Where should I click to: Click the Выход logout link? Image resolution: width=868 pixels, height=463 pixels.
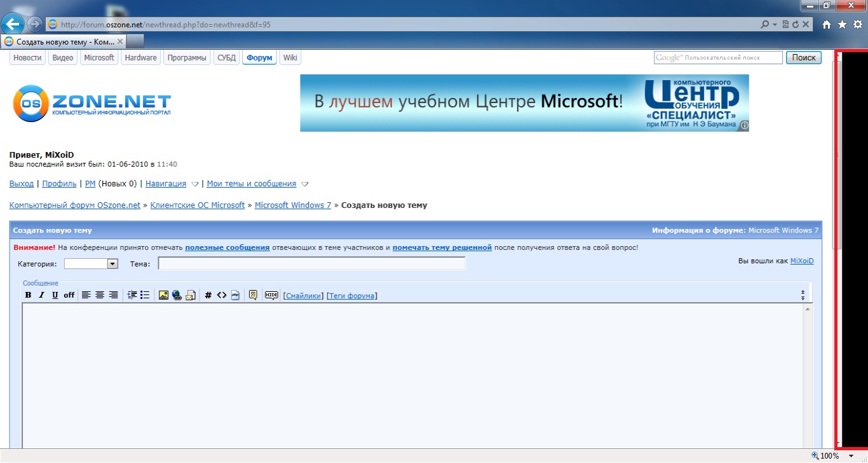pos(22,184)
